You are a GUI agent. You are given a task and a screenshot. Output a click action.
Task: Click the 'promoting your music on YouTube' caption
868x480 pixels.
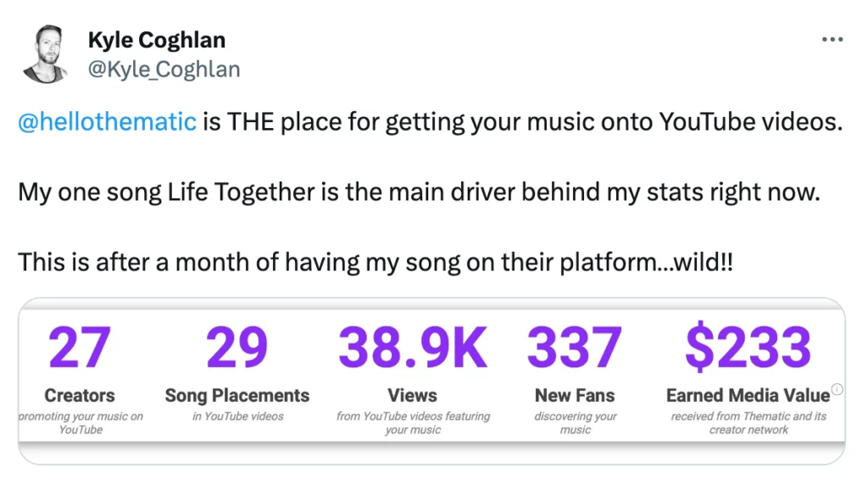click(x=81, y=422)
